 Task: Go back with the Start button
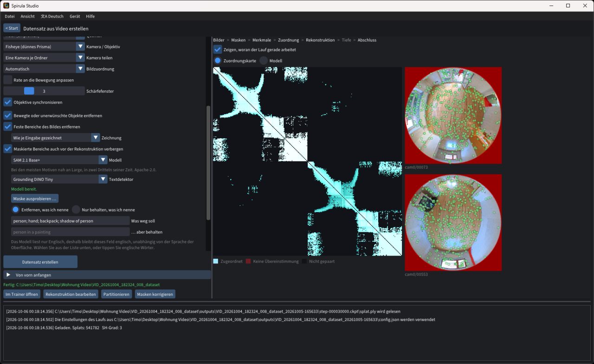click(12, 28)
